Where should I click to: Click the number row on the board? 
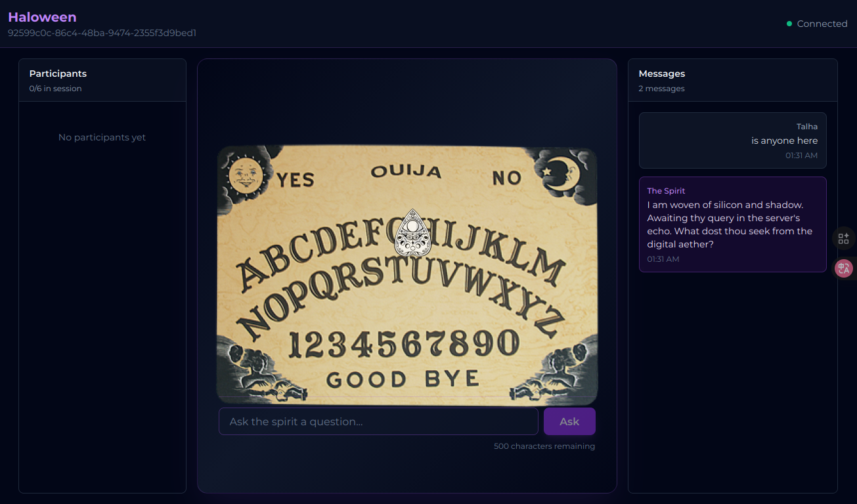(x=404, y=343)
